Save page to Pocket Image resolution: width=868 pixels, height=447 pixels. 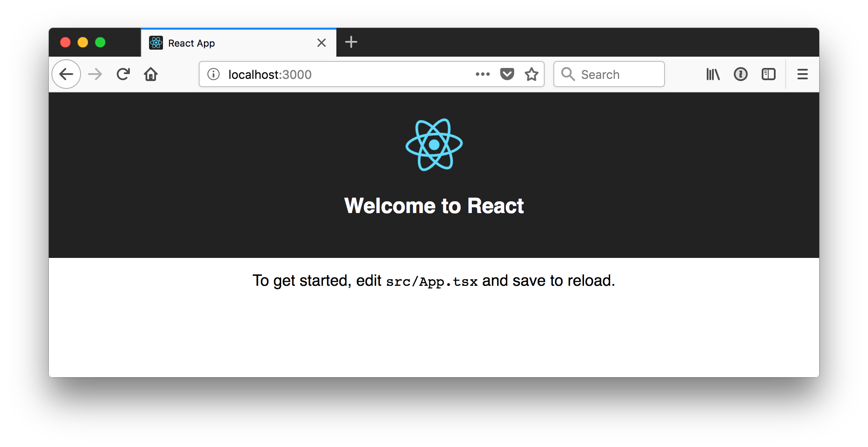coord(507,74)
